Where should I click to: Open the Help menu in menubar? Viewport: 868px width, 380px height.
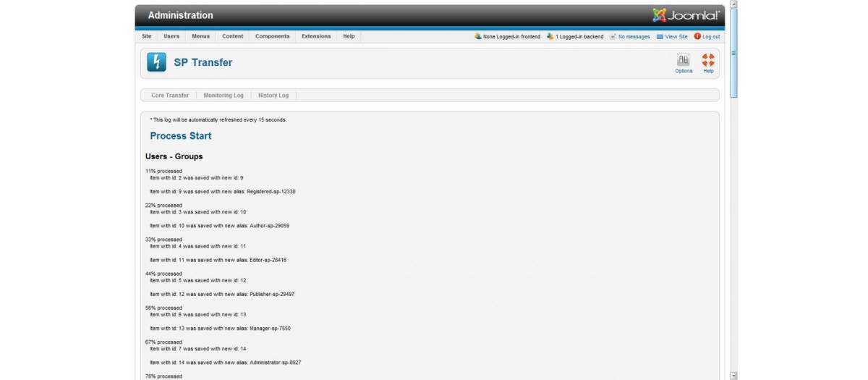(x=349, y=36)
